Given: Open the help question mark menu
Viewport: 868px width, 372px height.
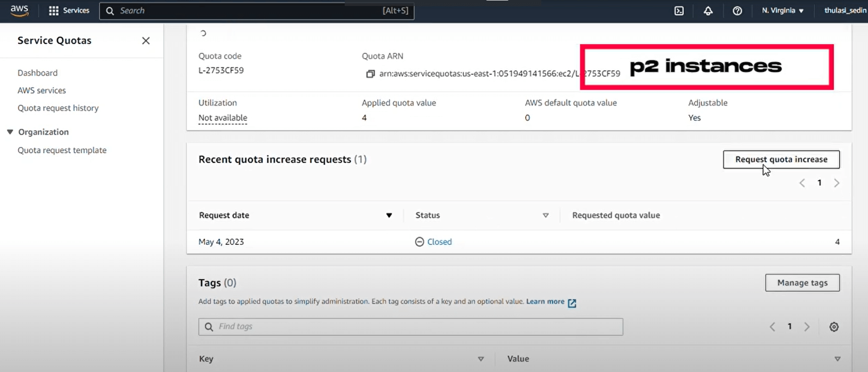Looking at the screenshot, I should pyautogui.click(x=737, y=11).
